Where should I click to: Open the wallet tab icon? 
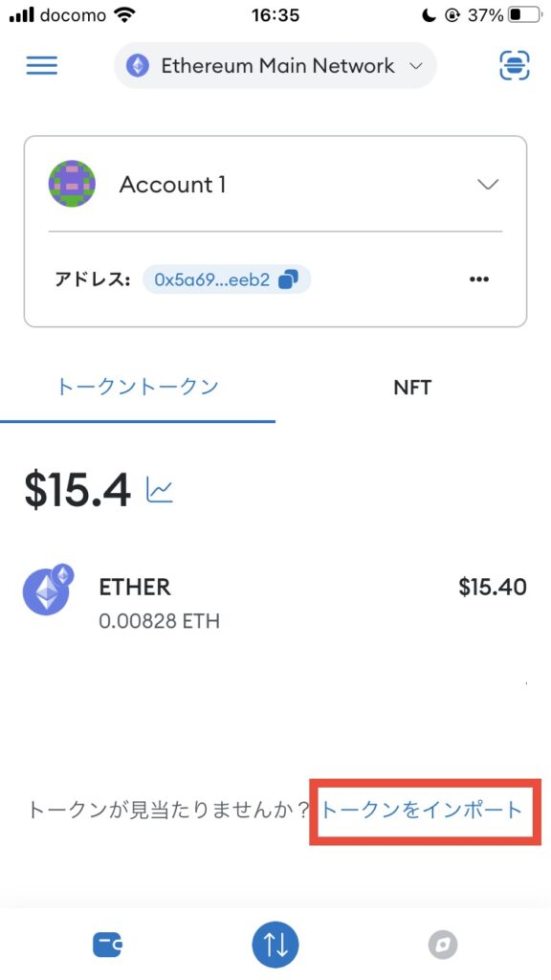pyautogui.click(x=107, y=945)
